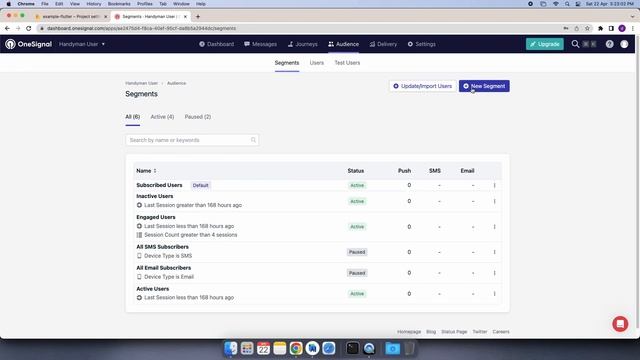The height and width of the screenshot is (360, 640).
Task: Click the Session Count filter grid icon
Action: tap(139, 235)
